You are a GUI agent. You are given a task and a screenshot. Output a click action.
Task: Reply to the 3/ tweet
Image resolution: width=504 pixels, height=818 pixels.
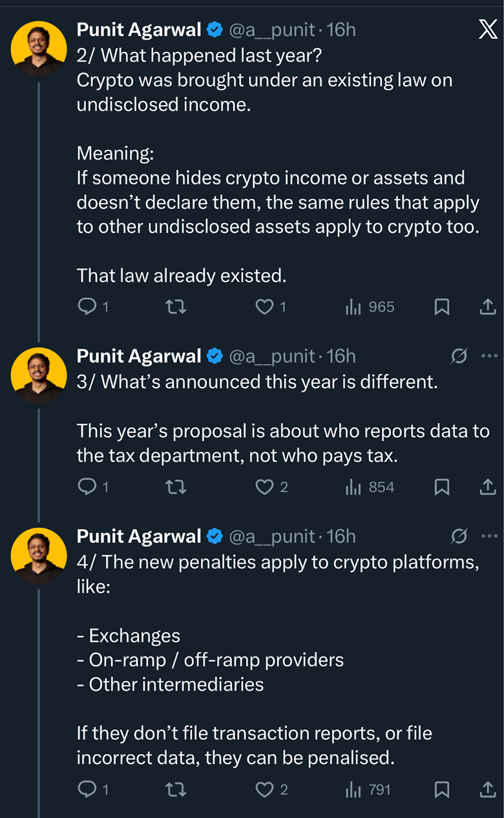87,487
